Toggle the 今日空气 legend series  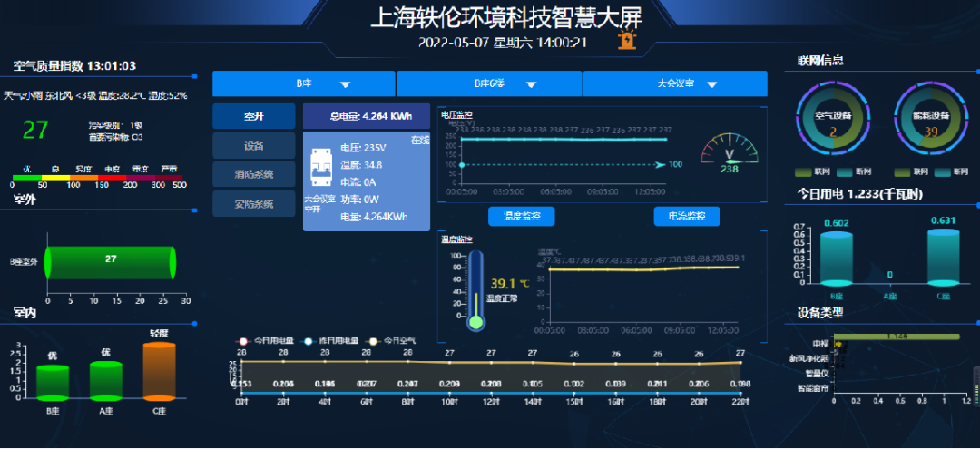tap(392, 341)
